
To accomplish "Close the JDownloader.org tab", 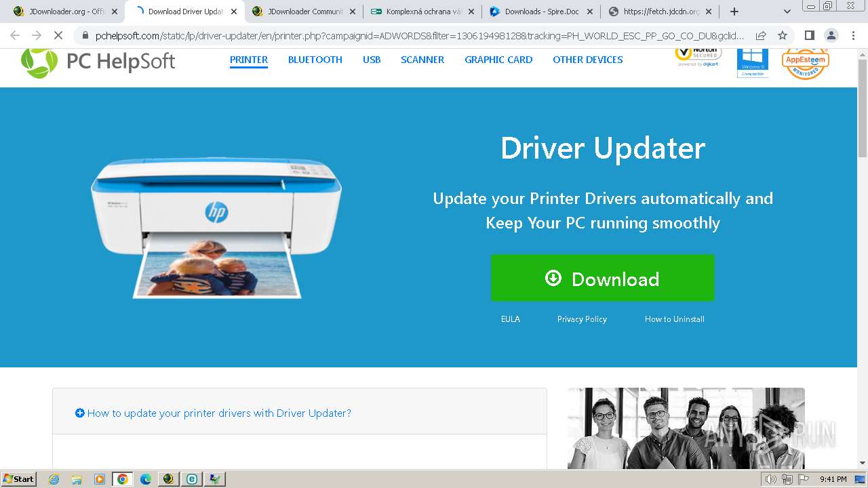I will click(x=115, y=12).
